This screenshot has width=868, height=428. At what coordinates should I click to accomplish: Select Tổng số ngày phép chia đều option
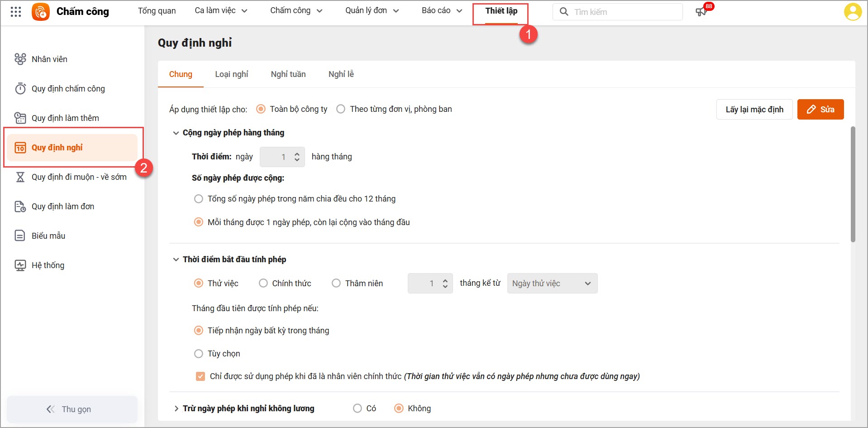[x=198, y=199]
